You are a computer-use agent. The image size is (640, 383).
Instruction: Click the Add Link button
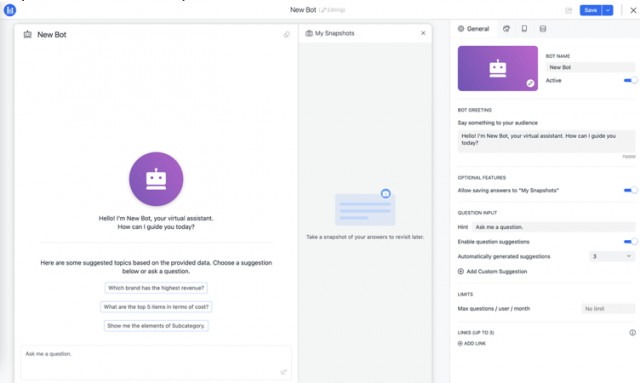pos(471,343)
